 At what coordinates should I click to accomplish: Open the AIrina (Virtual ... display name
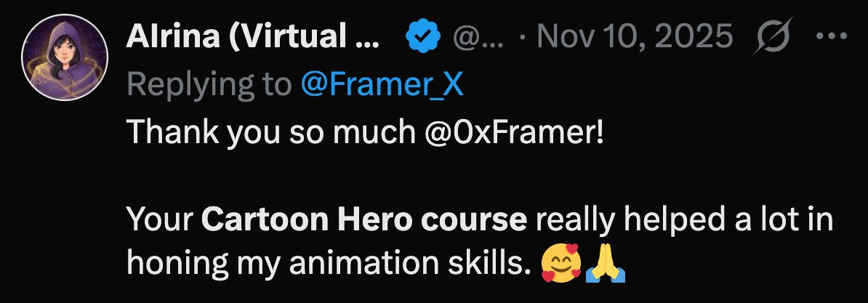[252, 36]
